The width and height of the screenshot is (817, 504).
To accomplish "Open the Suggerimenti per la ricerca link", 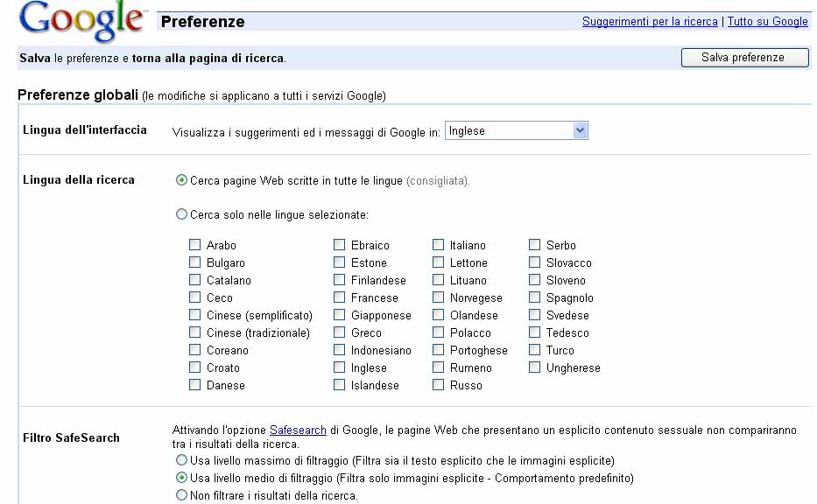I will pos(650,22).
